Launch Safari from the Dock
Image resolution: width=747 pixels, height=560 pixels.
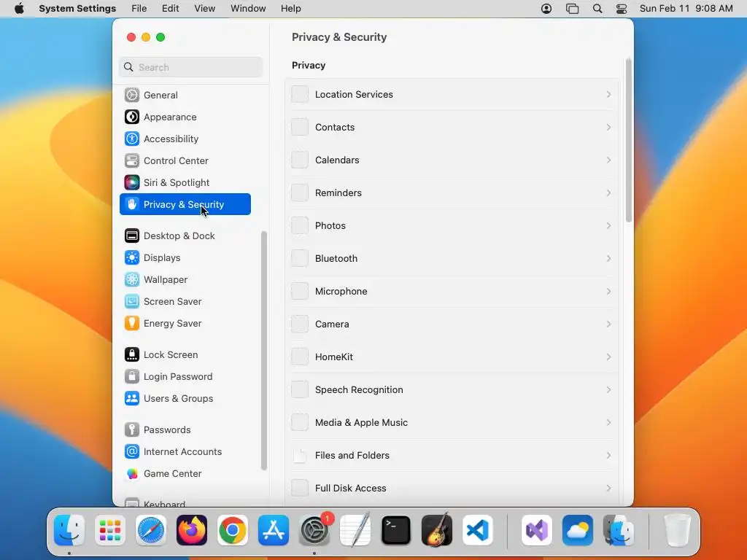(x=151, y=530)
